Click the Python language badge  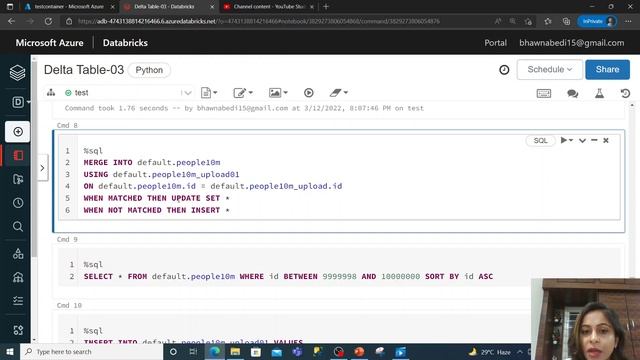(149, 70)
